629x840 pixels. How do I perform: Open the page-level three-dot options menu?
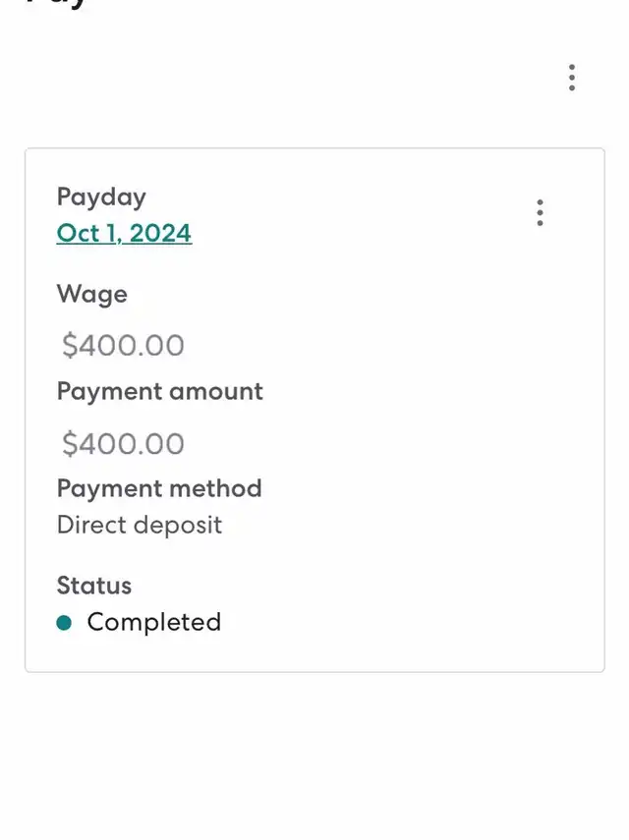click(x=571, y=78)
